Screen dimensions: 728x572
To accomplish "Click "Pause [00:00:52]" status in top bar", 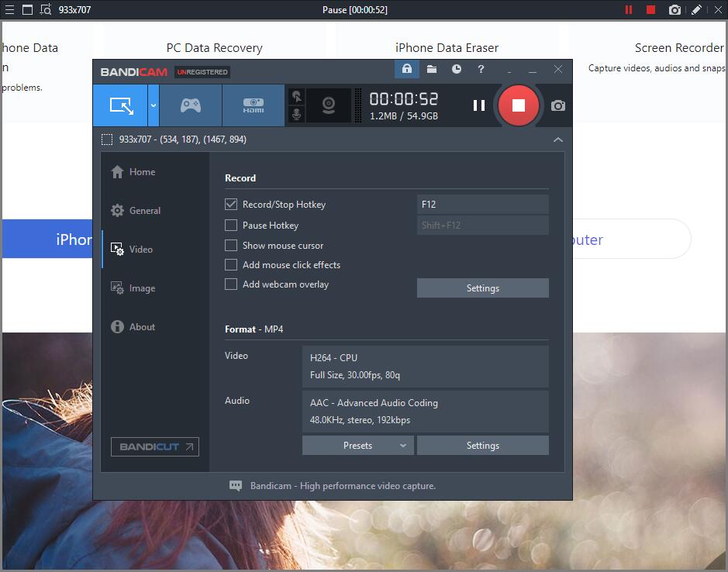I will coord(355,10).
